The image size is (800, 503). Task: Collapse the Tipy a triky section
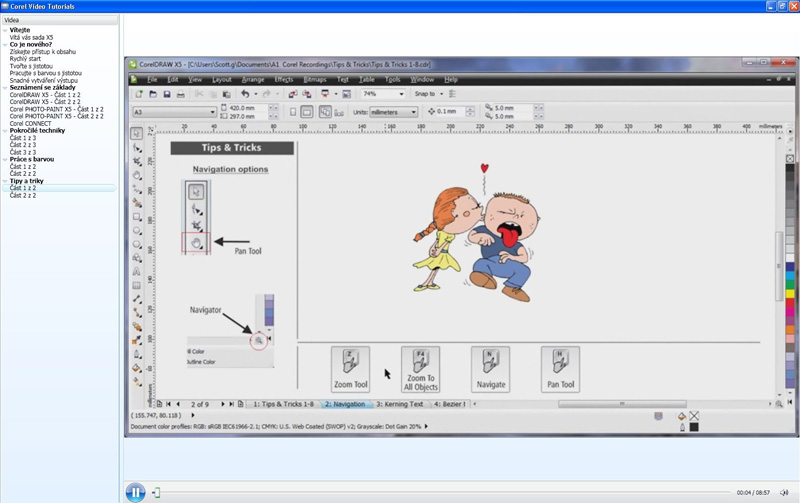[5, 181]
